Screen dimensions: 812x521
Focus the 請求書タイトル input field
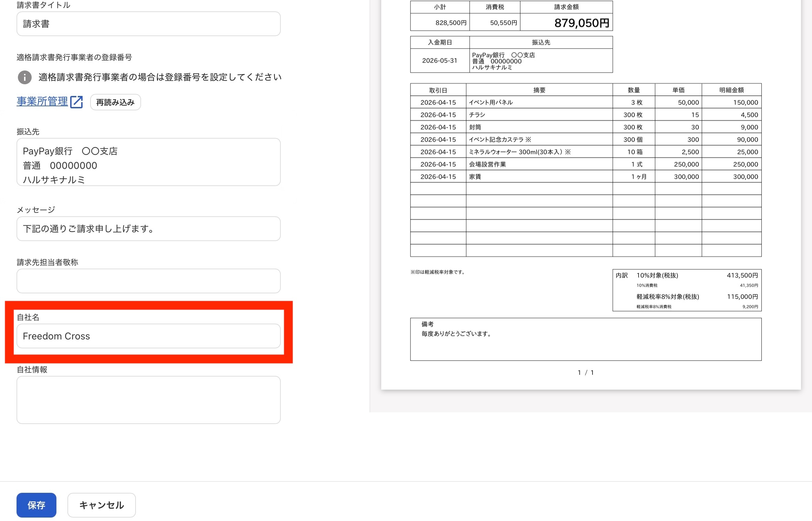(x=148, y=24)
